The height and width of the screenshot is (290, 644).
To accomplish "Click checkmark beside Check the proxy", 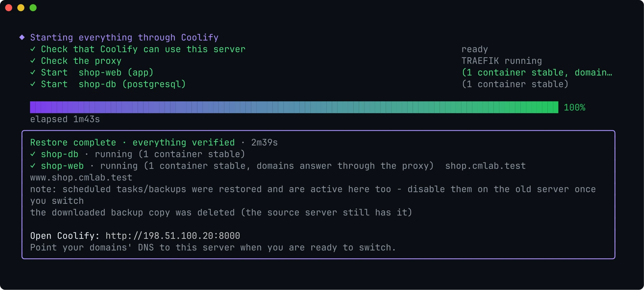I will [x=33, y=61].
